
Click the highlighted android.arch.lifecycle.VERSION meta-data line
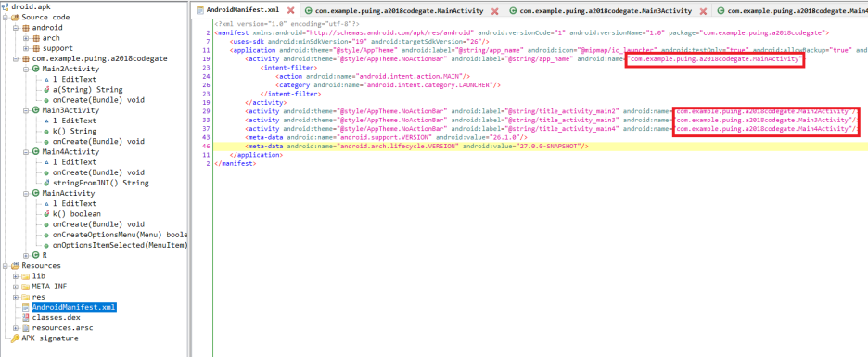coord(417,147)
